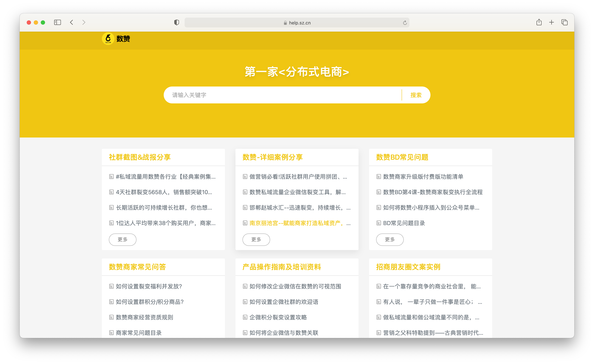Open article 做私域流量和做公域流量不同的是
This screenshot has width=594, height=364.
[x=431, y=317]
